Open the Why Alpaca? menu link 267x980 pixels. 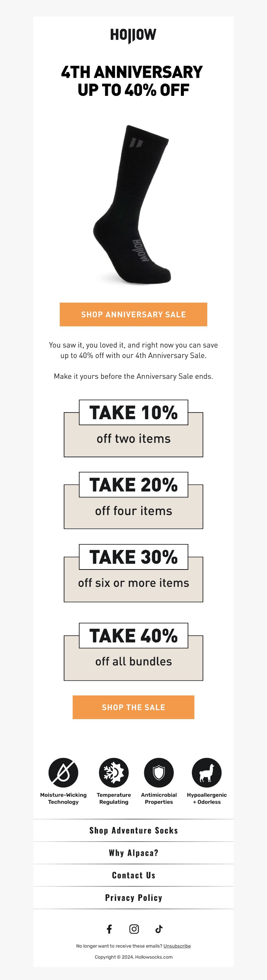[133, 853]
